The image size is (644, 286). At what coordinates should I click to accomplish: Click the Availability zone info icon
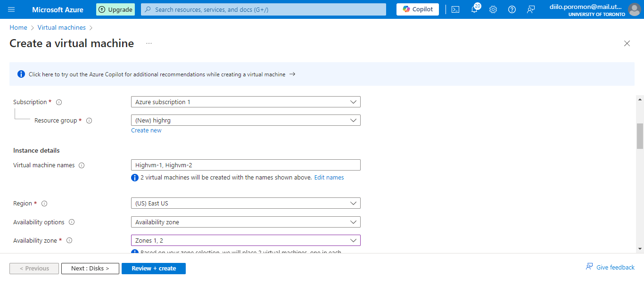[69, 240]
